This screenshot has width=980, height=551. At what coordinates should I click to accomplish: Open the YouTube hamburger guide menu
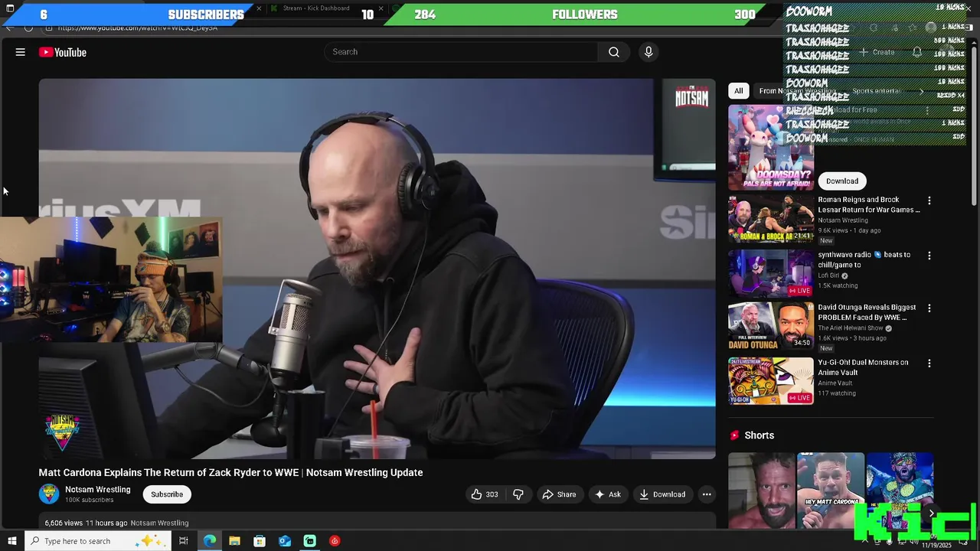tap(21, 52)
